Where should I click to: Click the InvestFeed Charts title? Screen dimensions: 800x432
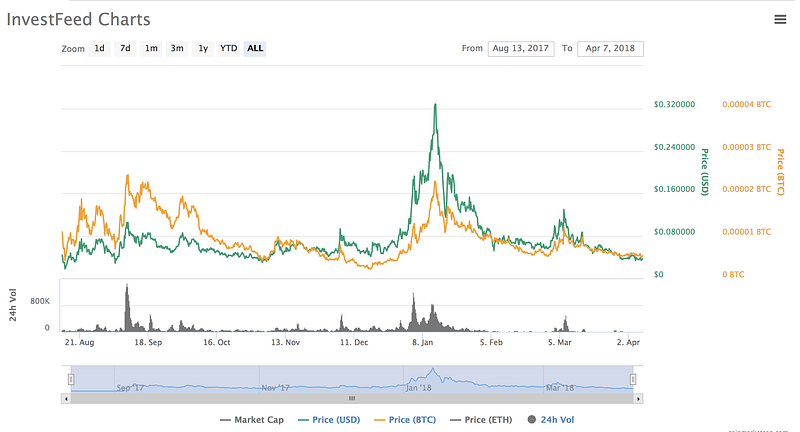[x=79, y=19]
